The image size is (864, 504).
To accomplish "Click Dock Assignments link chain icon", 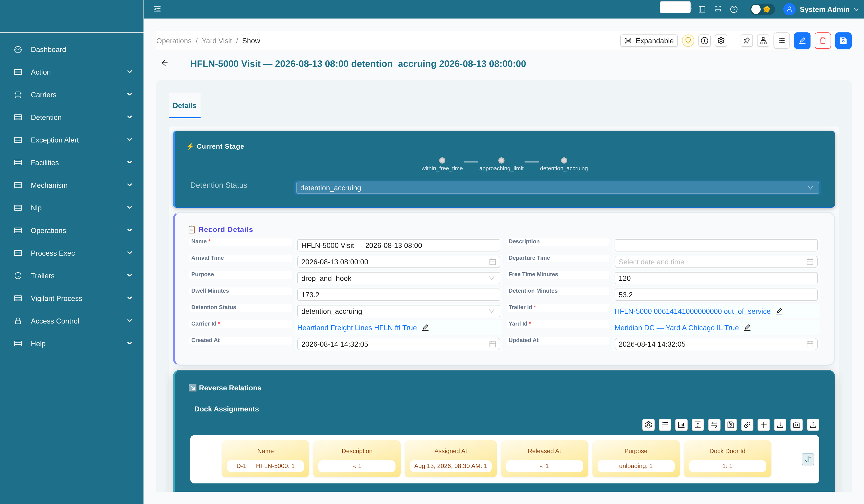I will [747, 425].
